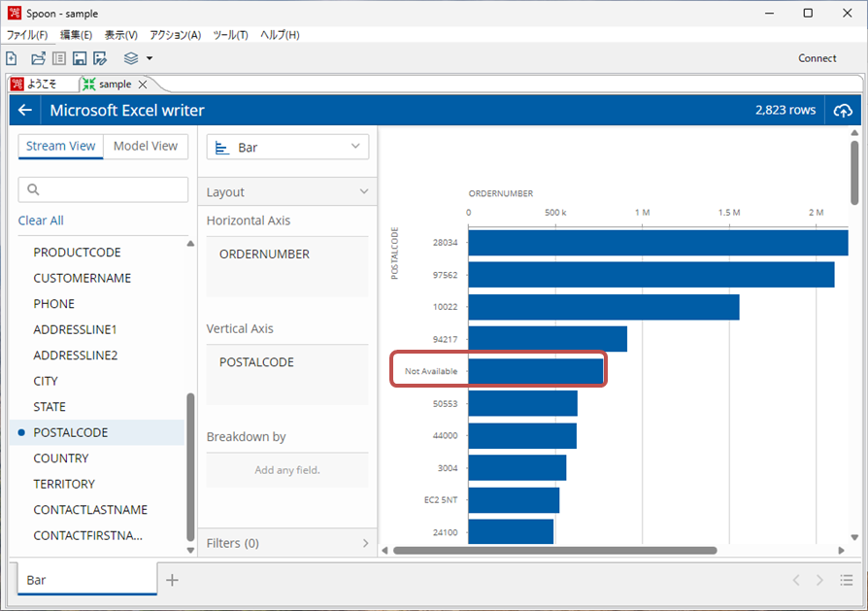Viewport: 868px width, 611px height.
Task: Go to the next visualization tab arrow
Action: [x=819, y=580]
